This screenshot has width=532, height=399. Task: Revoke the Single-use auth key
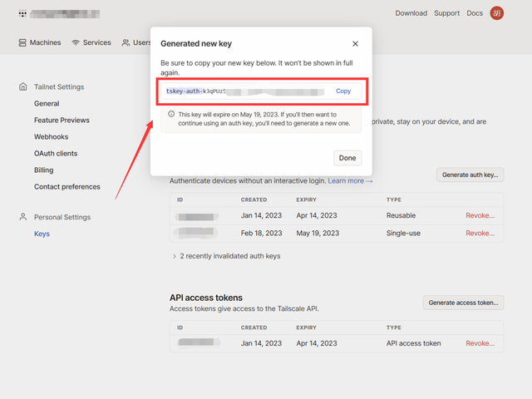click(480, 234)
